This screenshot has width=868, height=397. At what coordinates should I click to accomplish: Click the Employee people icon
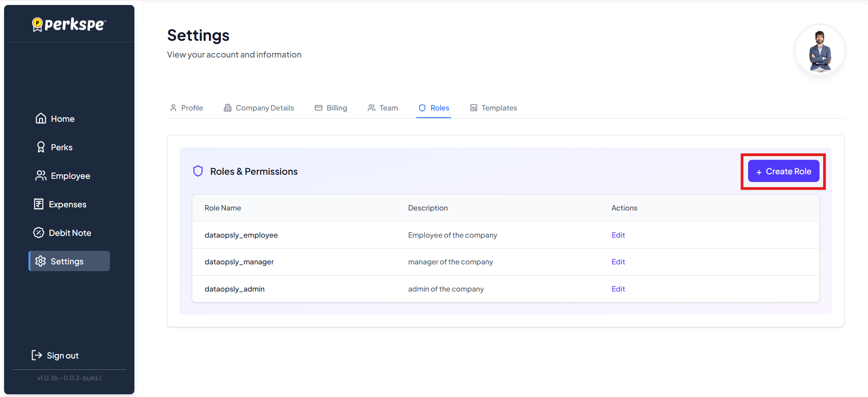[41, 176]
